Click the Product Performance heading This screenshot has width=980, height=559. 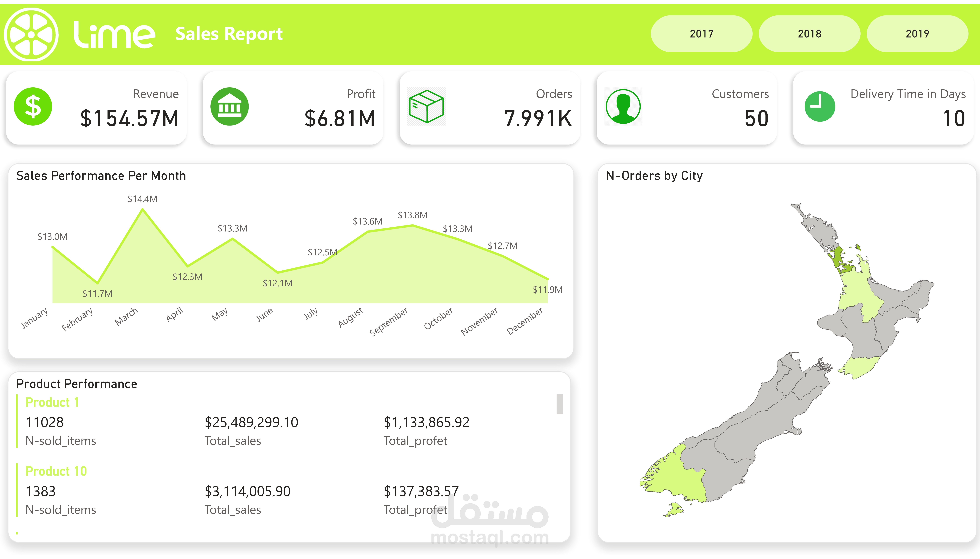77,384
